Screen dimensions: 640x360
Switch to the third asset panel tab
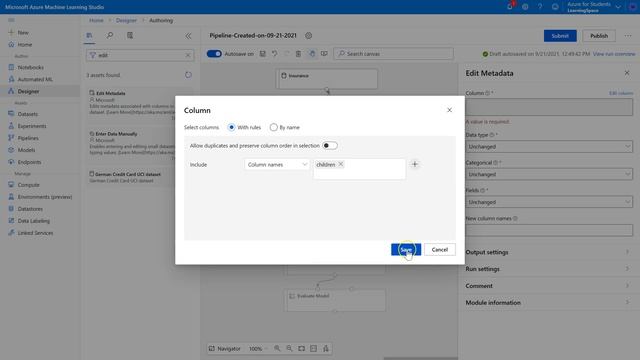click(x=130, y=36)
